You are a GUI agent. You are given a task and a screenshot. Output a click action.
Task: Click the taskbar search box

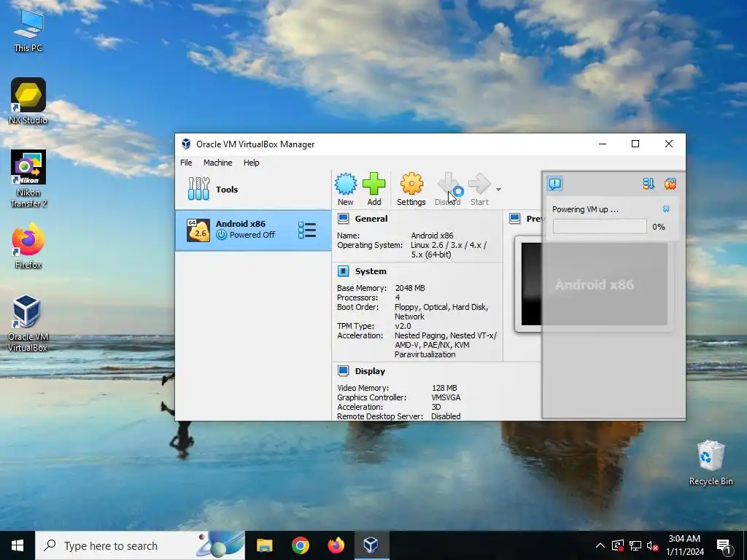[140, 545]
